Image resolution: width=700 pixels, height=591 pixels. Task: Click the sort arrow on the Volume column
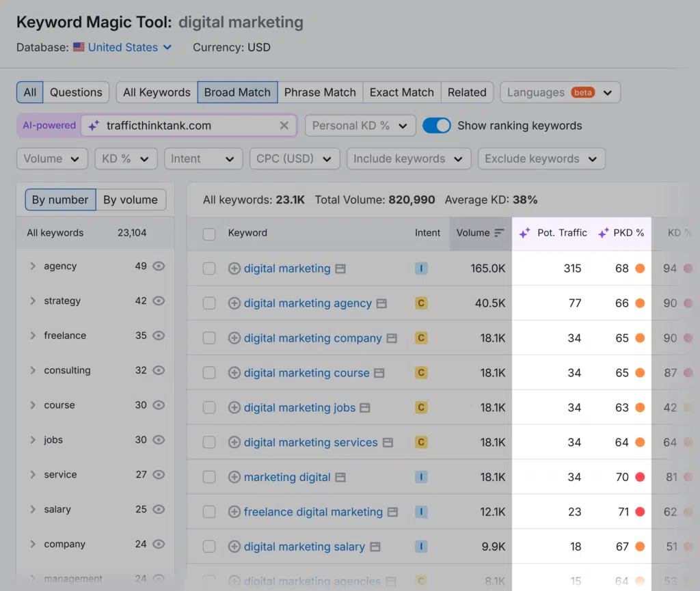[x=499, y=232]
